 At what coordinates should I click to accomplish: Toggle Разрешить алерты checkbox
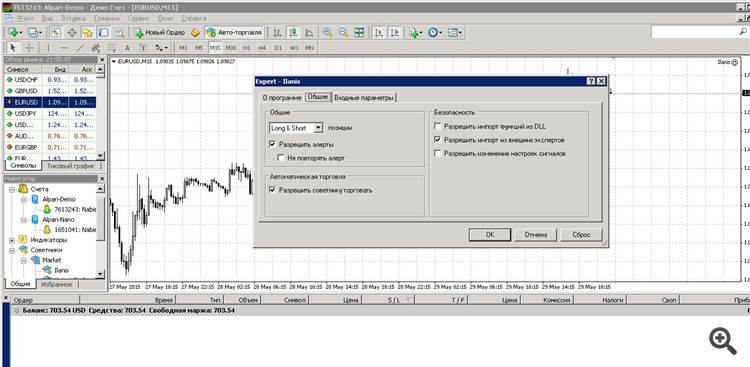[x=273, y=144]
